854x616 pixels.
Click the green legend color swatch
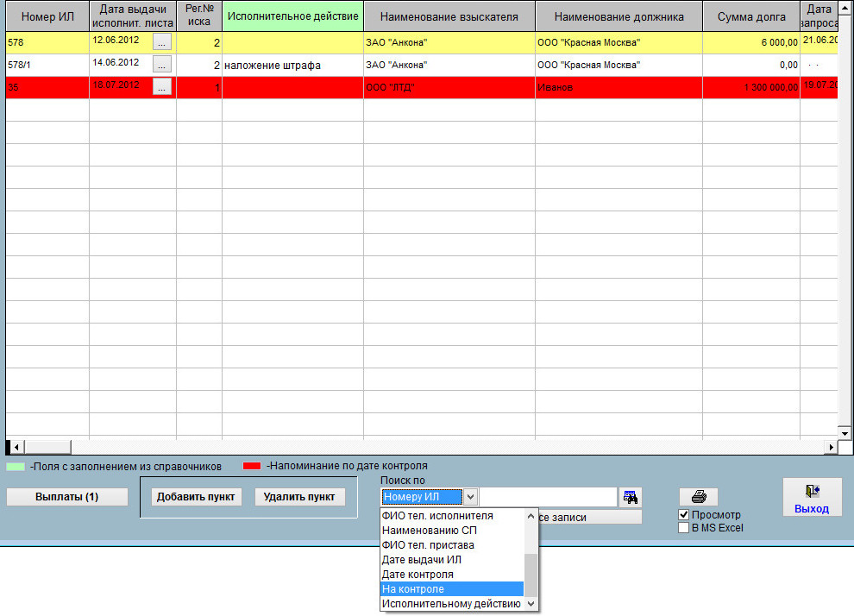coord(16,467)
